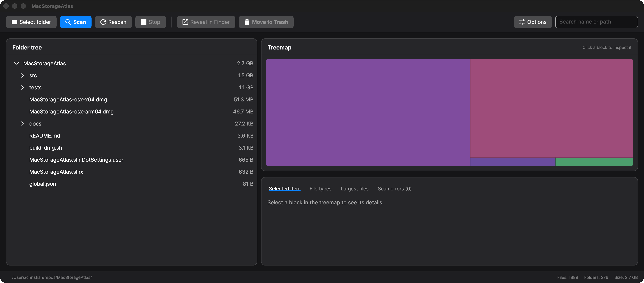Screen dimensions: 644x283
Task: Click the Files: 1889 status entry
Action: coord(567,277)
